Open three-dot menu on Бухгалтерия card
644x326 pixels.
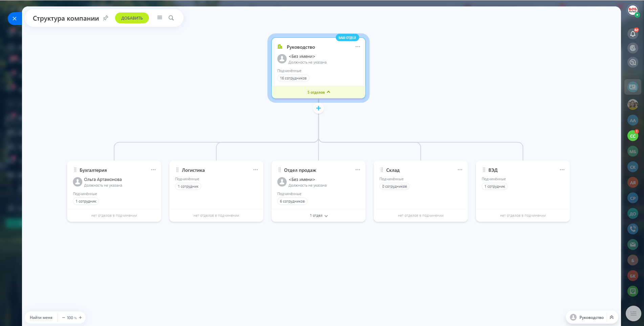click(x=153, y=170)
